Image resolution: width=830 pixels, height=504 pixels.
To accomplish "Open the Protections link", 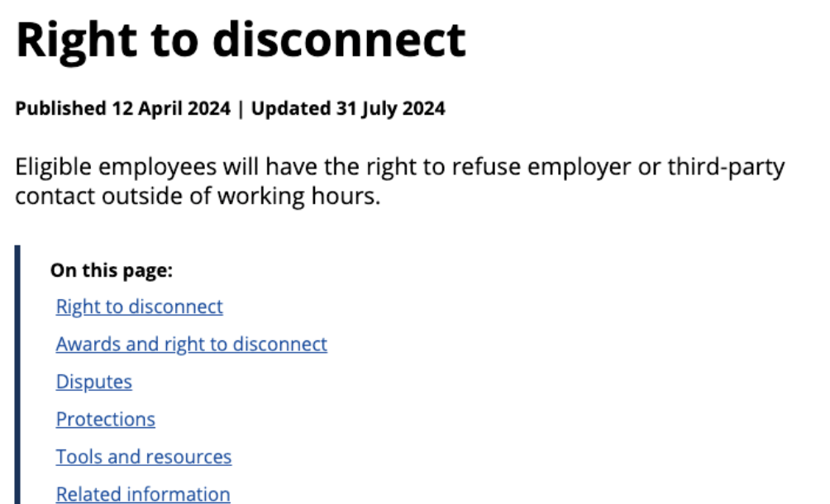I will (x=105, y=420).
